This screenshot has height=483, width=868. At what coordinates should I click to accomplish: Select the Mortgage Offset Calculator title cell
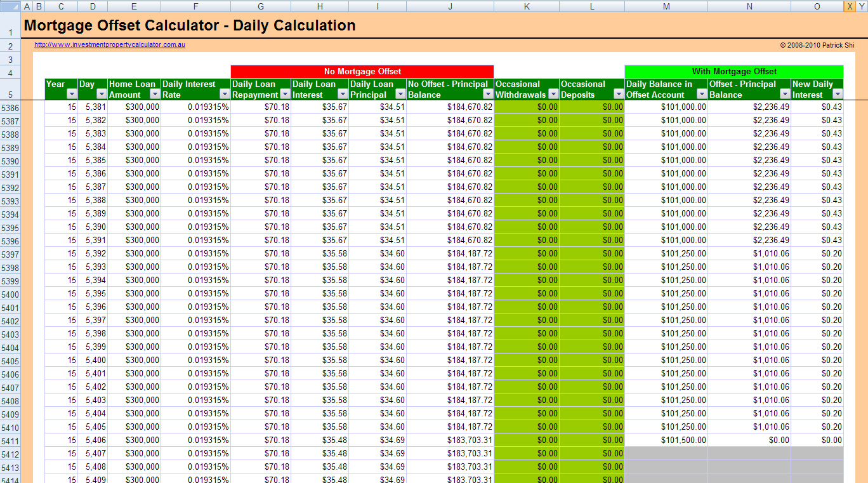pos(190,26)
